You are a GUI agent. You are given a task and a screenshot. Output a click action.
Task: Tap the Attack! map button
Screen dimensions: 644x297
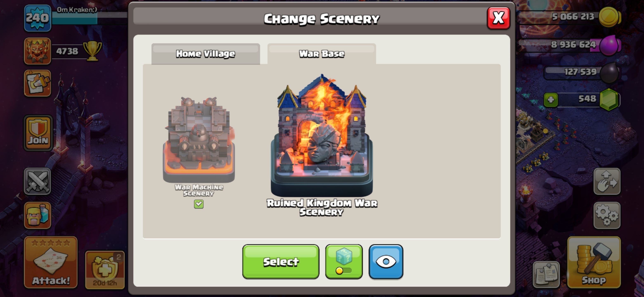coord(51,262)
